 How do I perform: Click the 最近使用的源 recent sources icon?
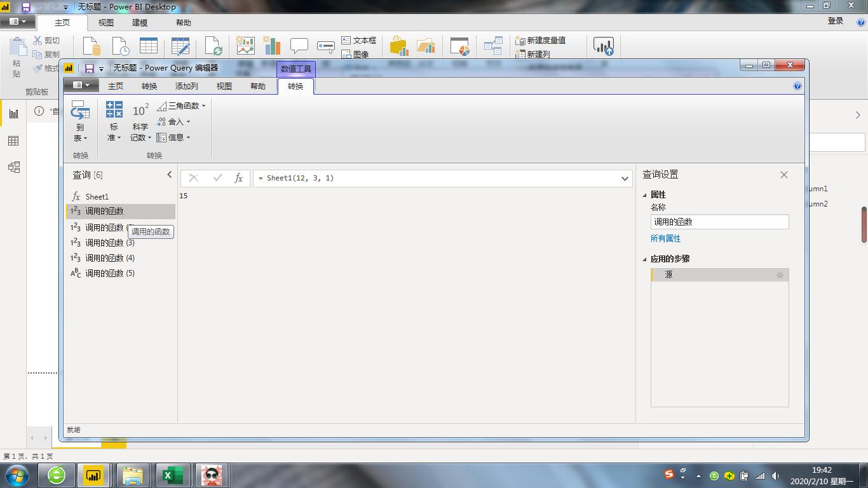coord(121,46)
